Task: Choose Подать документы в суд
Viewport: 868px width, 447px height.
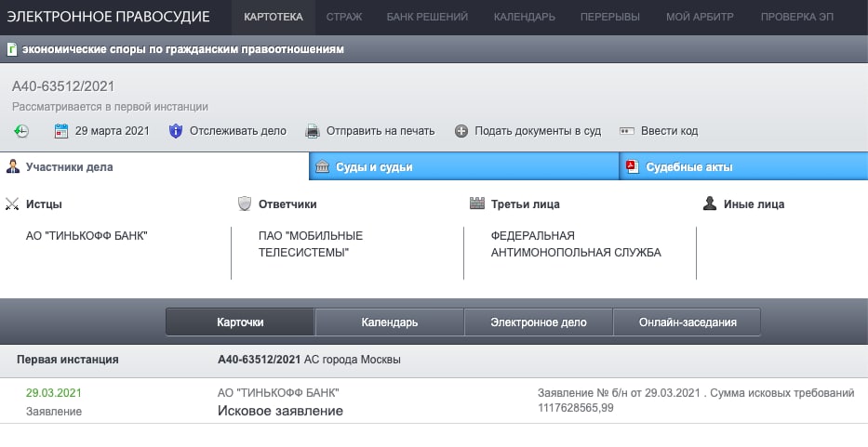Action: (538, 131)
